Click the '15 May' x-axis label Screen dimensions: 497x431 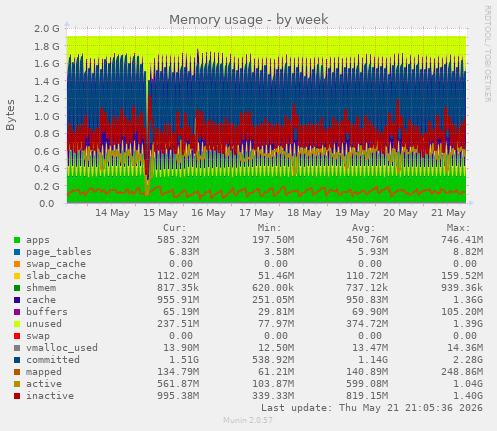[160, 213]
